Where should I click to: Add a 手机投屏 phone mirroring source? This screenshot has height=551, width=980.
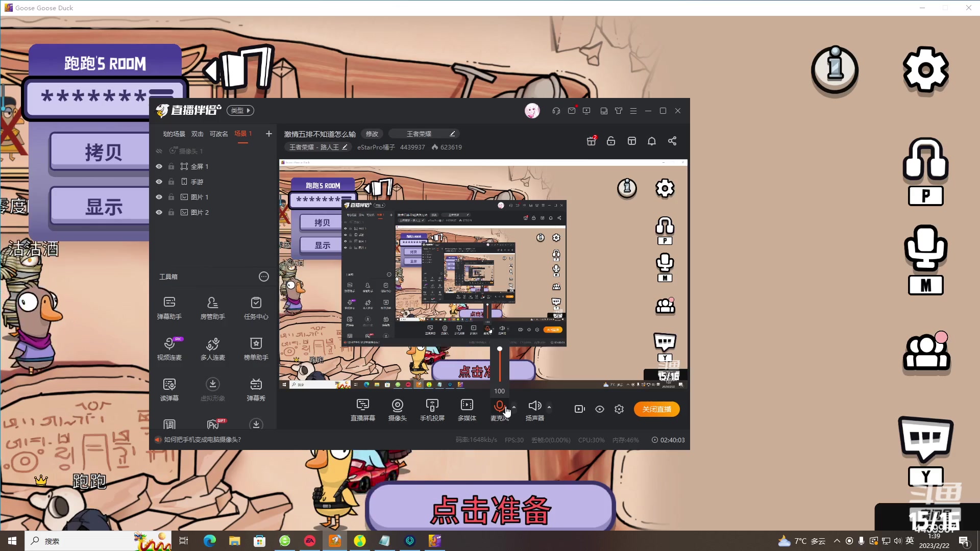(432, 410)
